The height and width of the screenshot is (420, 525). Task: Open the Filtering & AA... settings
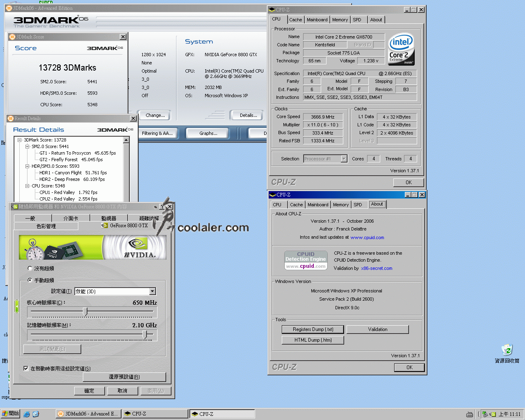tap(157, 133)
